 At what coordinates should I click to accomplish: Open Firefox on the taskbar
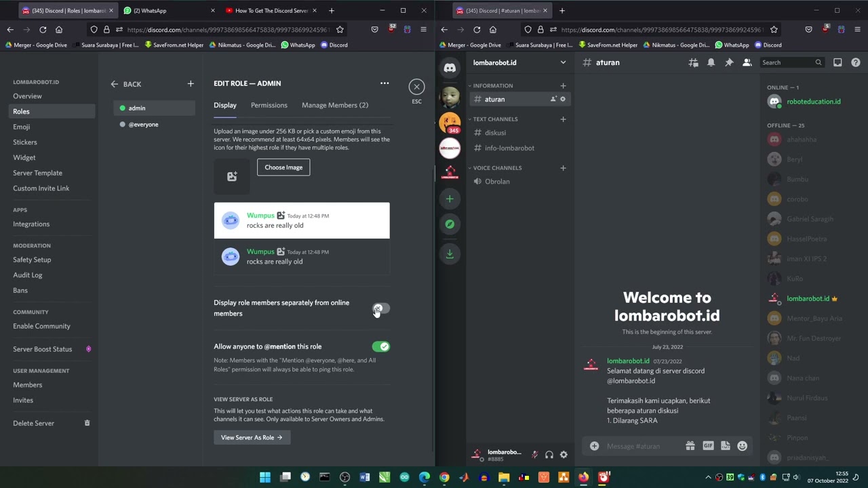point(583,477)
